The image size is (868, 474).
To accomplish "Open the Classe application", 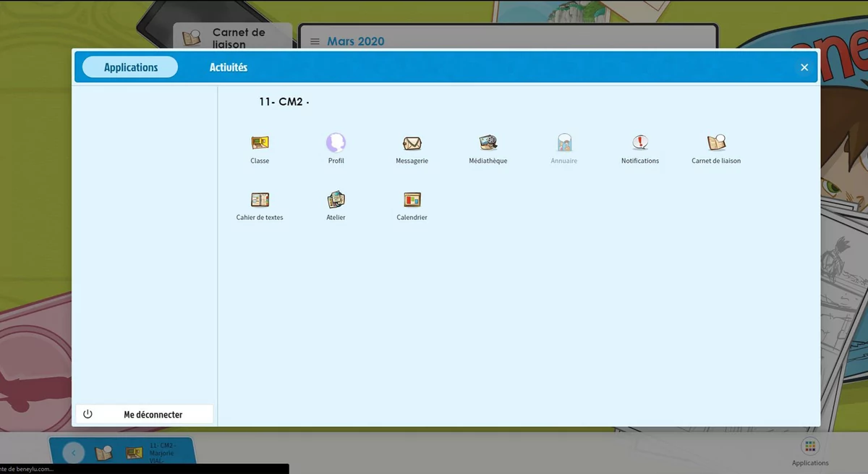I will click(260, 143).
